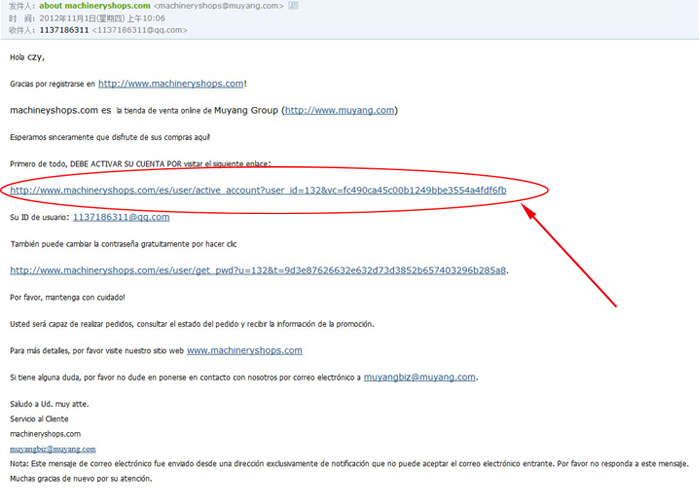Click the date 2012年11月1日 timestamp
This screenshot has width=700, height=488.
click(x=102, y=18)
